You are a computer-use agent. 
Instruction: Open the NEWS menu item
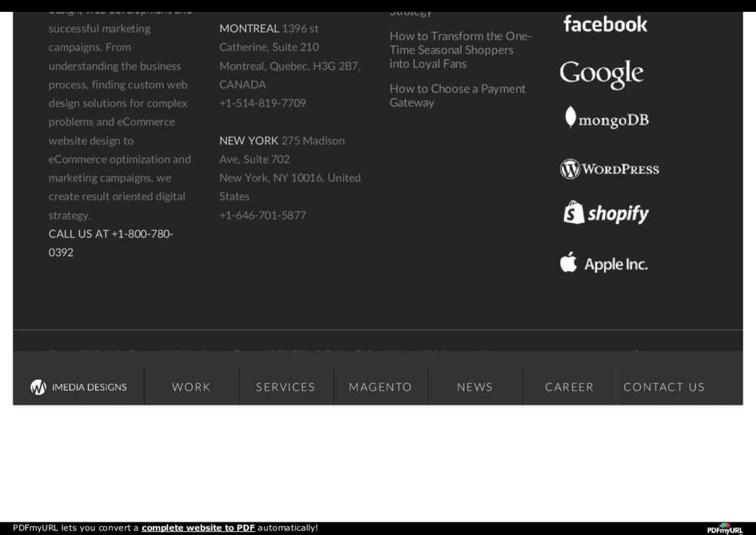(475, 387)
